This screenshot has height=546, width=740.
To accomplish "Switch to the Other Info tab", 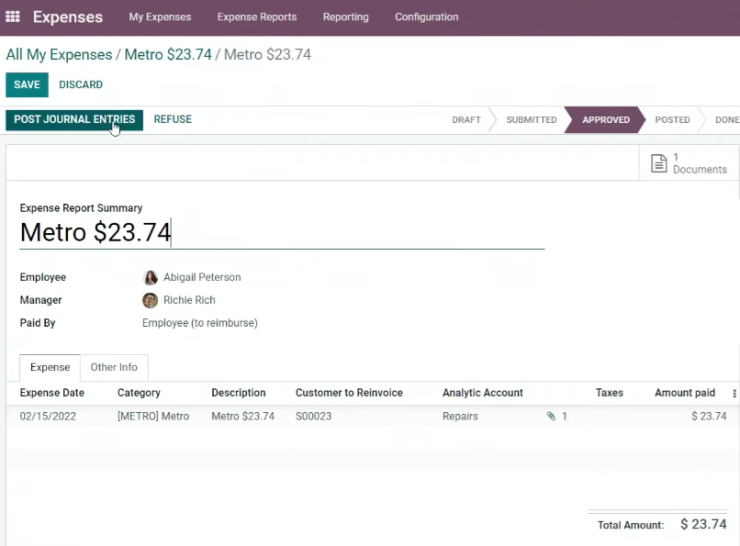I will tap(114, 367).
